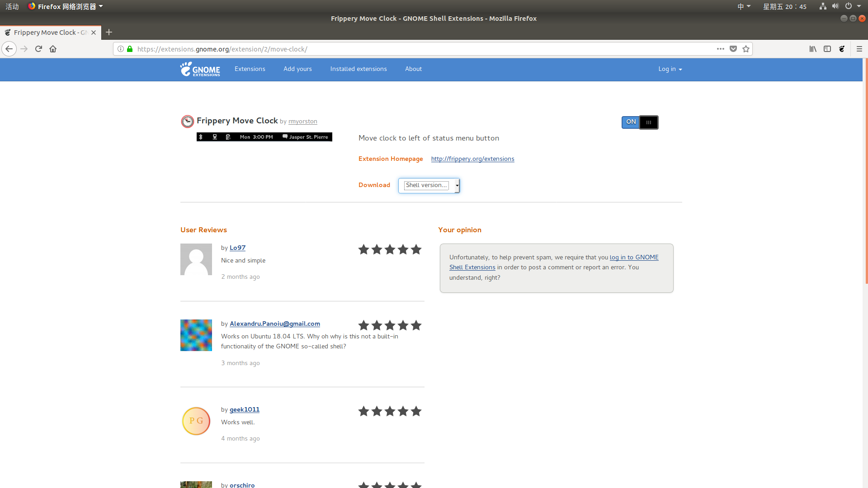Toggle the Move Clock extension ON/OFF switch
868x488 pixels.
[640, 122]
